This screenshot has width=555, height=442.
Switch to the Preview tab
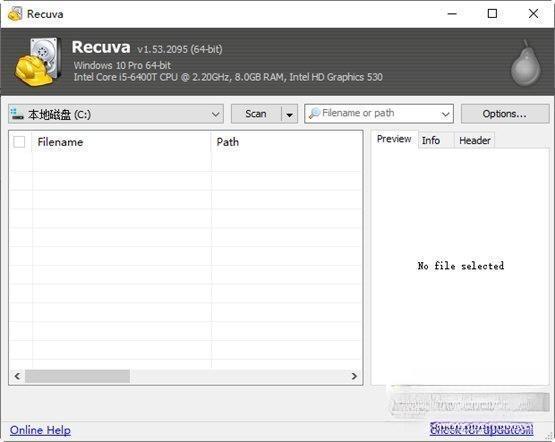(394, 139)
